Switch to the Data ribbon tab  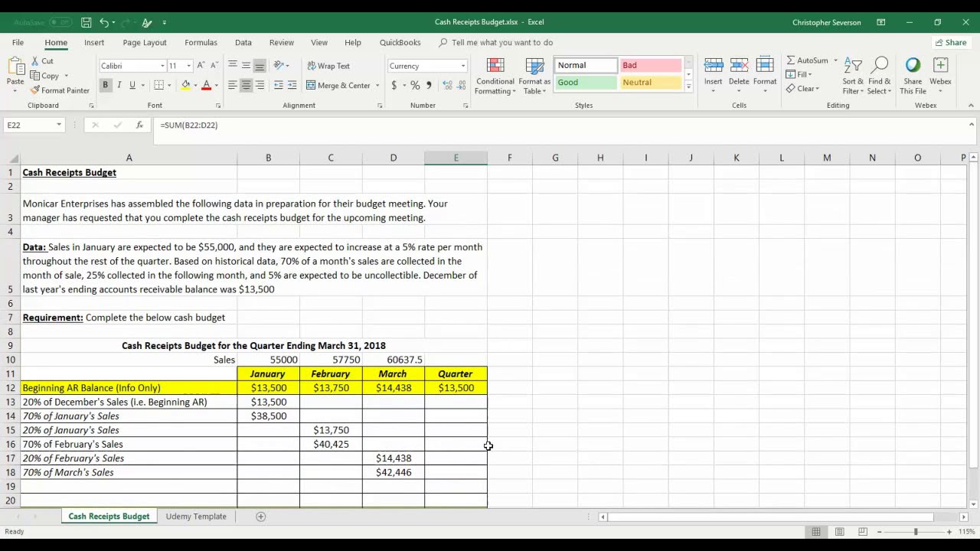243,43
